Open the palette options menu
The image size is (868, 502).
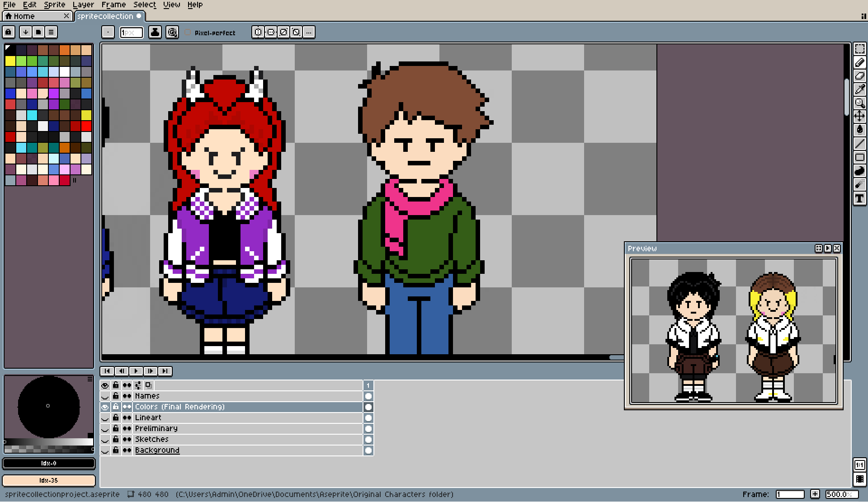tap(51, 32)
